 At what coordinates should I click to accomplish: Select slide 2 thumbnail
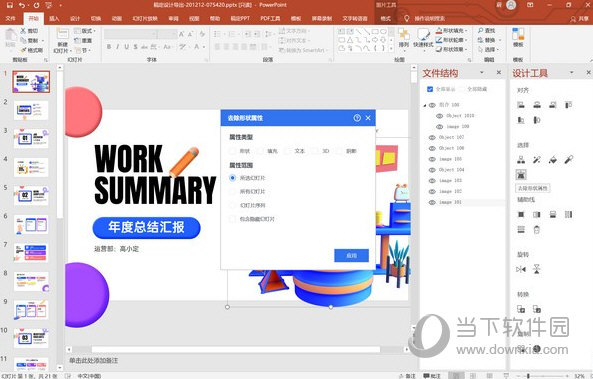[x=31, y=110]
